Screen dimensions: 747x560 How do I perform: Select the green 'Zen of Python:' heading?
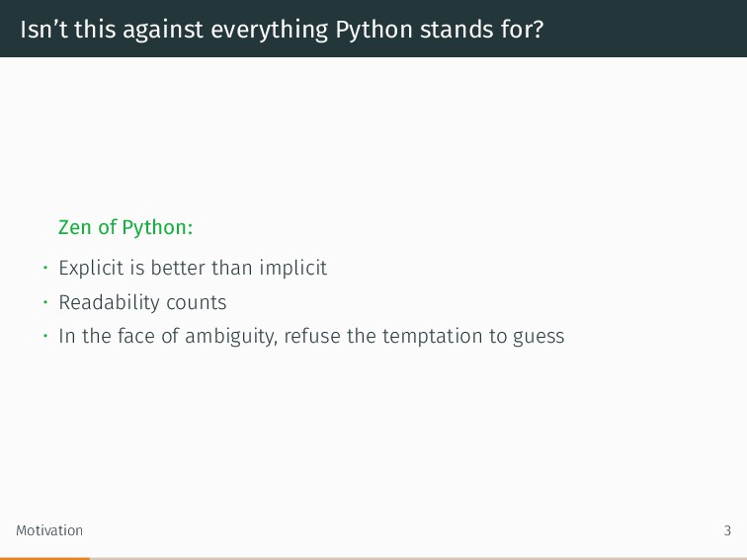(125, 227)
